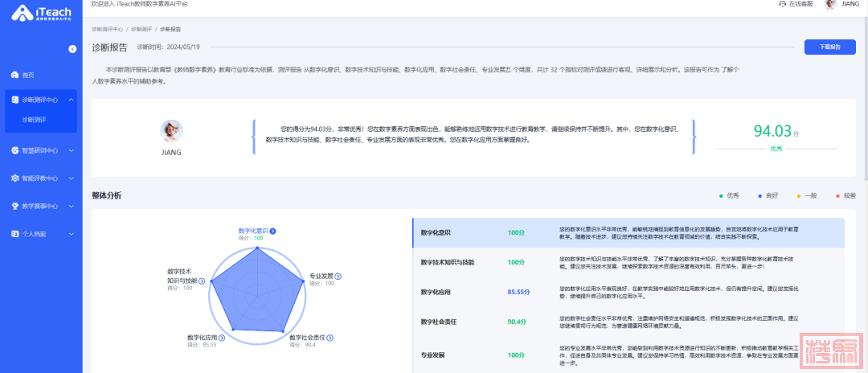The height and width of the screenshot is (373, 868).
Task: Click arrow icon next to 专业发展 on radar
Action: pos(338,277)
